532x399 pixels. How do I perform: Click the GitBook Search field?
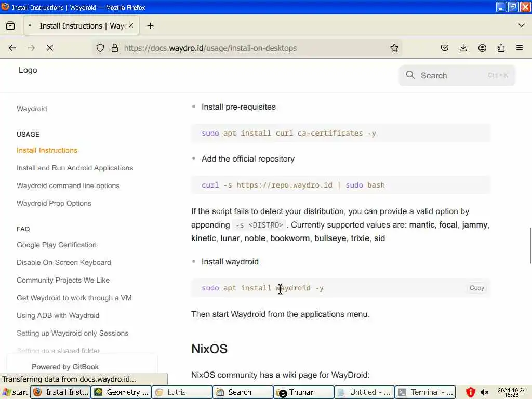tap(457, 75)
